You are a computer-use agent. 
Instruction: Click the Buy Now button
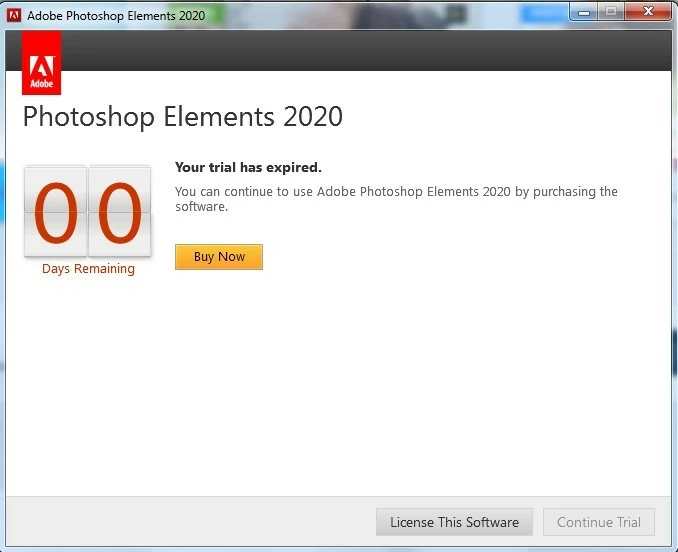(x=219, y=257)
